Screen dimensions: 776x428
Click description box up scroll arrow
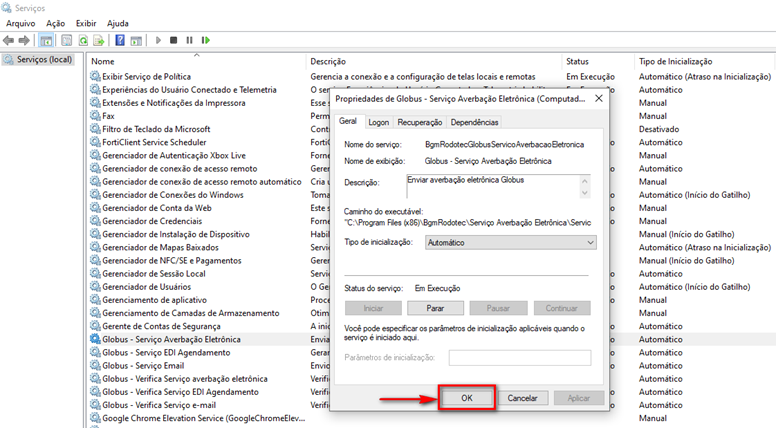pos(585,181)
